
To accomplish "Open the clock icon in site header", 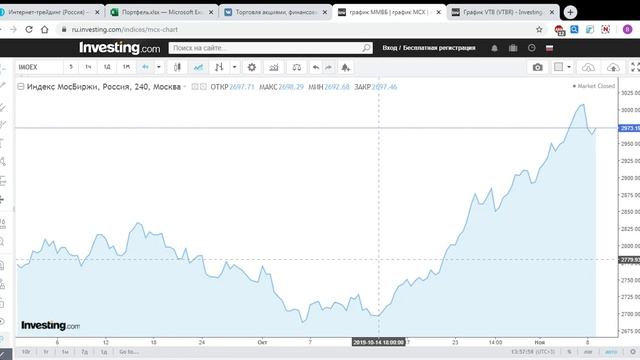I will (531, 48).
